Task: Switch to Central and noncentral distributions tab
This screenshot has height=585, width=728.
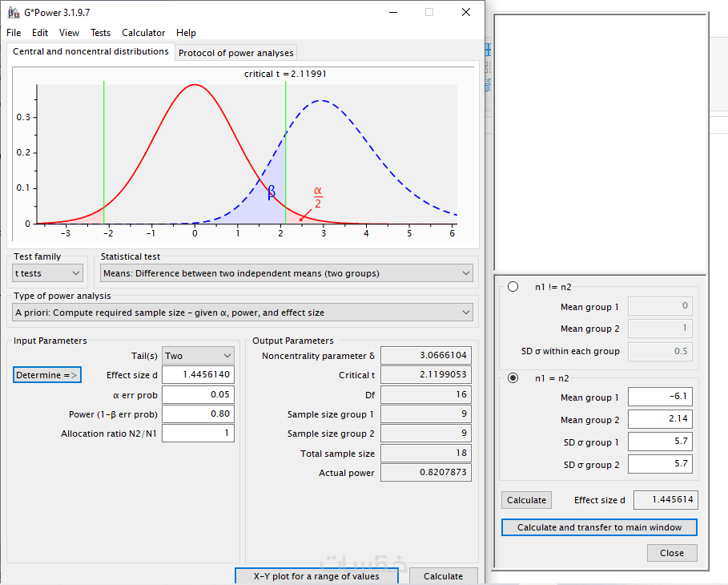Action: coord(90,51)
